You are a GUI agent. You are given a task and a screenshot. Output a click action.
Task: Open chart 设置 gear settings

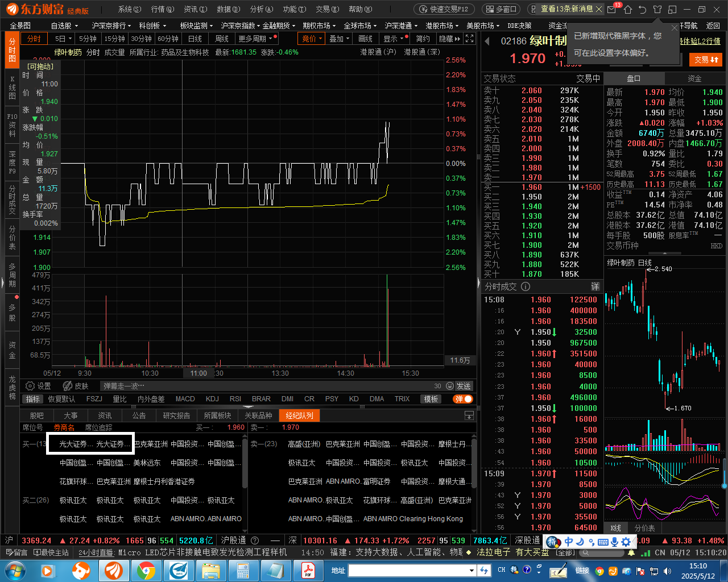tap(38, 386)
